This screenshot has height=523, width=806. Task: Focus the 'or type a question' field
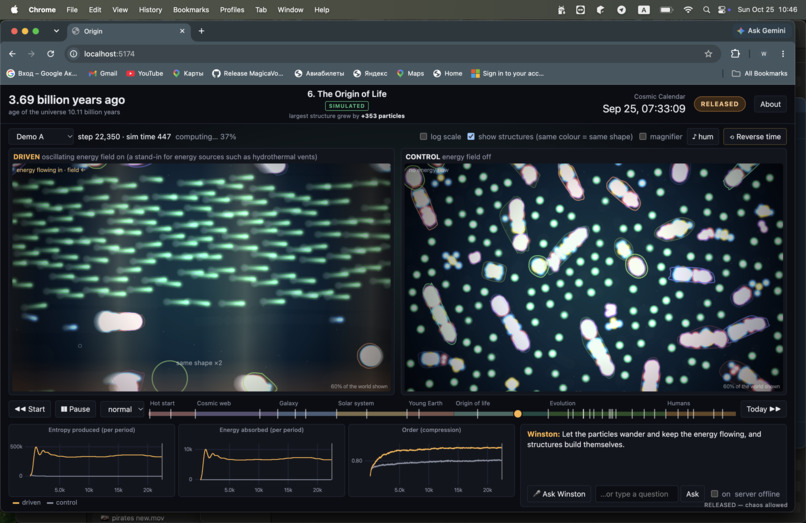(636, 494)
